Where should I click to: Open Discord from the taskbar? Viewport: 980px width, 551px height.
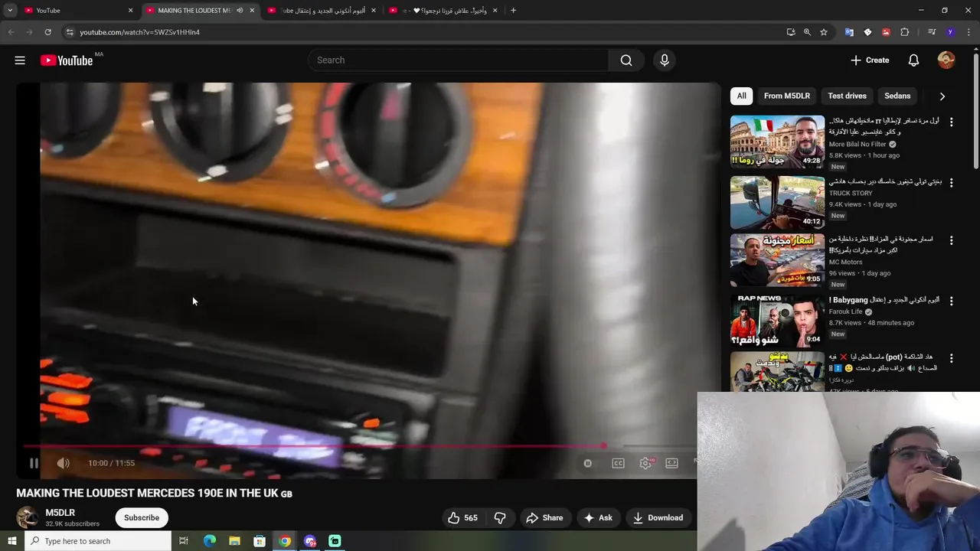click(x=310, y=541)
